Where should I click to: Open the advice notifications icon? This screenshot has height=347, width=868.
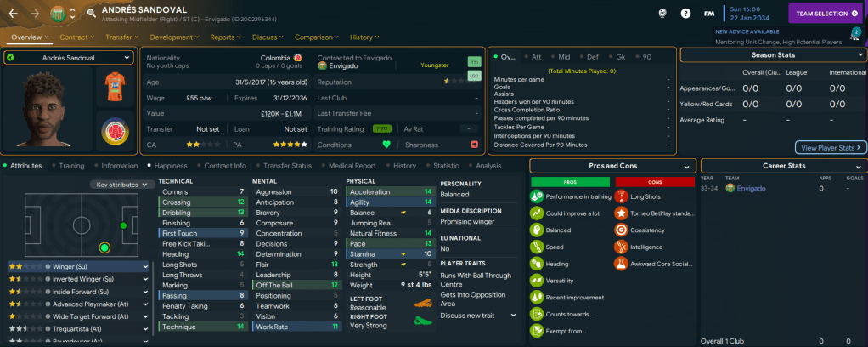pos(854,36)
